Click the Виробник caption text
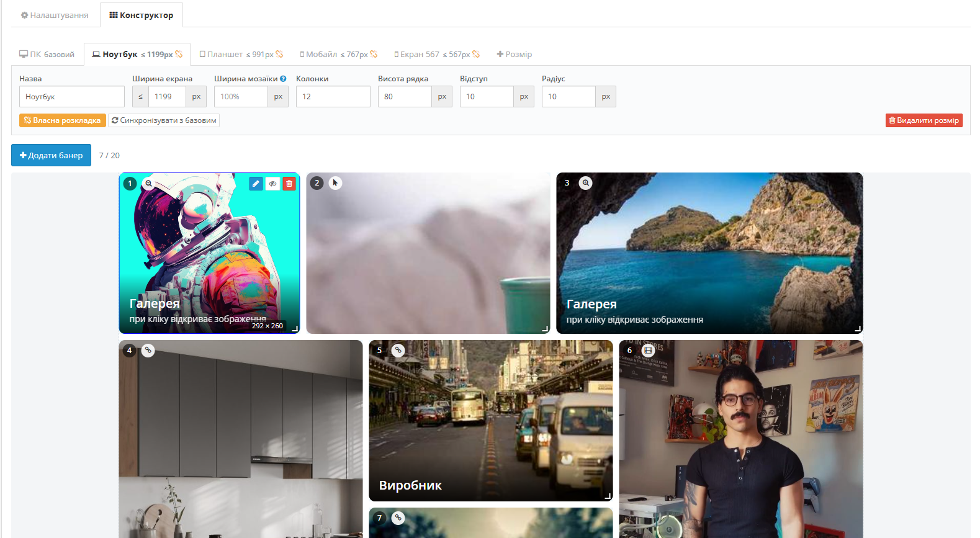 tap(410, 485)
